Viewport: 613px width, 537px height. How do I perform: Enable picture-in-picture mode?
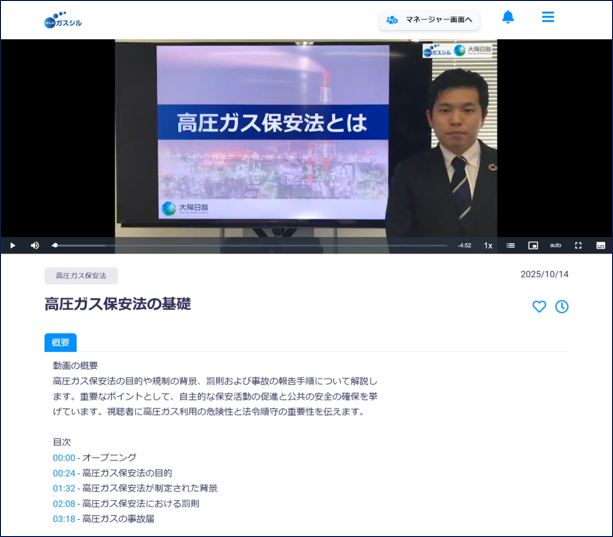[x=533, y=245]
